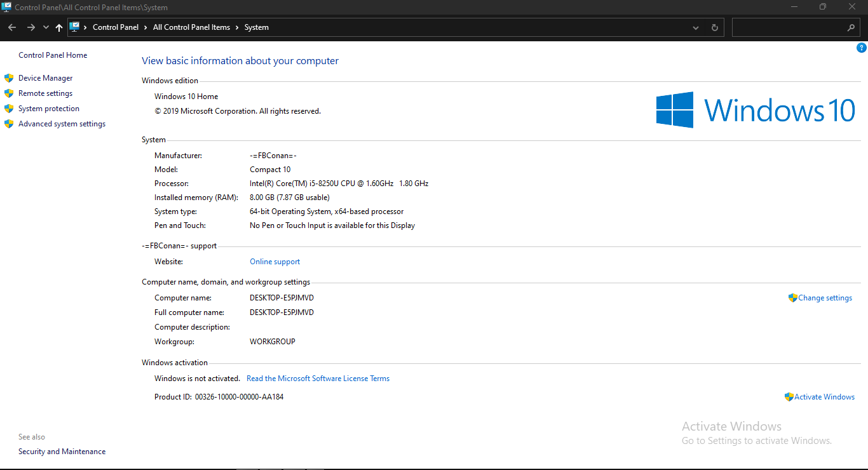This screenshot has width=868, height=470.
Task: Restore down the System window
Action: (x=823, y=6)
